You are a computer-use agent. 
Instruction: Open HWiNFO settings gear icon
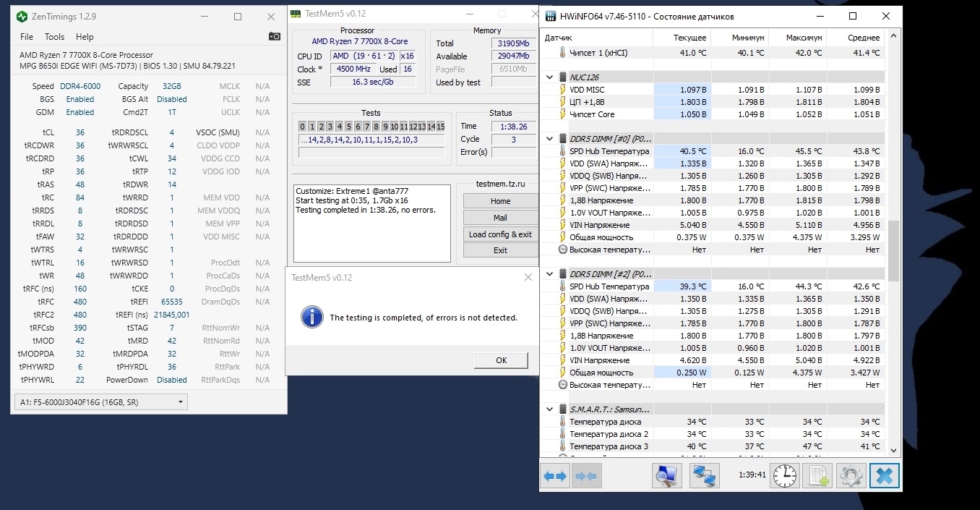coord(850,476)
